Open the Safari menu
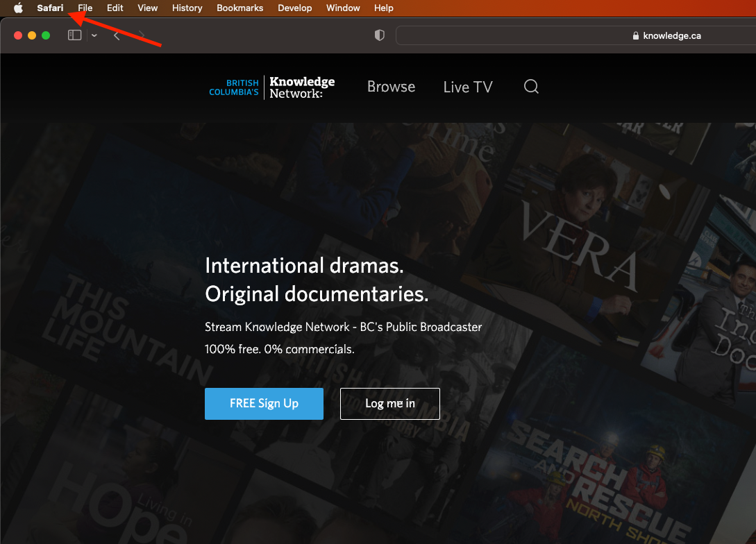This screenshot has height=544, width=756. [x=50, y=8]
